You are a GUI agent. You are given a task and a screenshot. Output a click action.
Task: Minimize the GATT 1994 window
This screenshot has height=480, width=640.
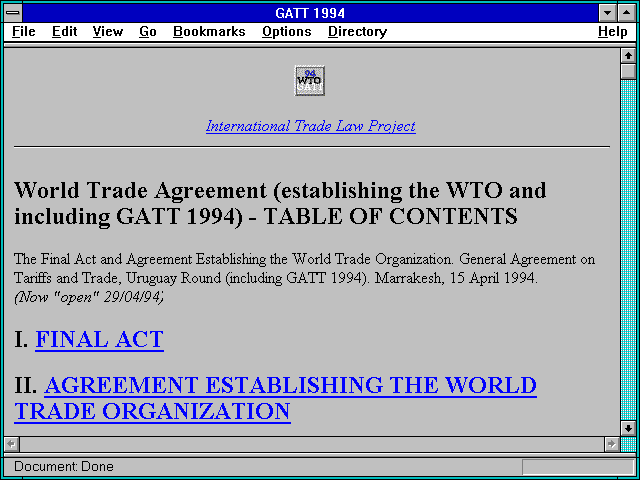[x=607, y=13]
